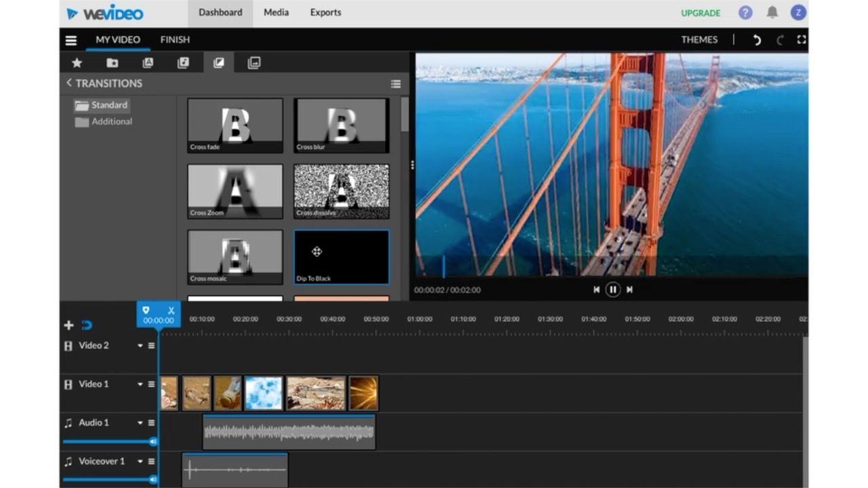Viewport: 868px width, 488px height.
Task: Add a new track with plus icon
Action: tap(68, 325)
